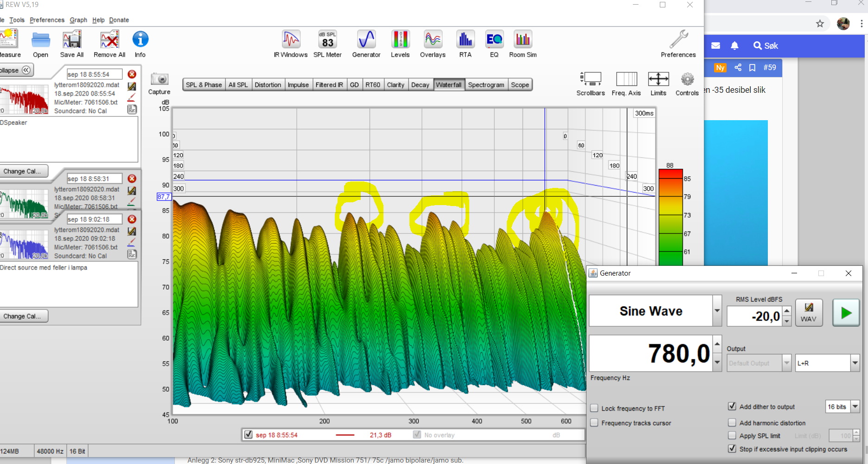Open the forum notifications bell
The width and height of the screenshot is (868, 464).
[734, 45]
